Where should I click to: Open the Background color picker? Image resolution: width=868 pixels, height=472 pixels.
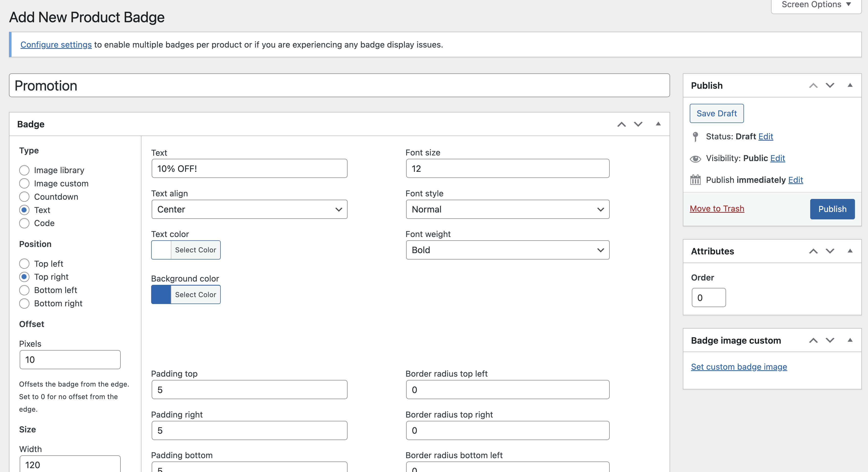(186, 295)
